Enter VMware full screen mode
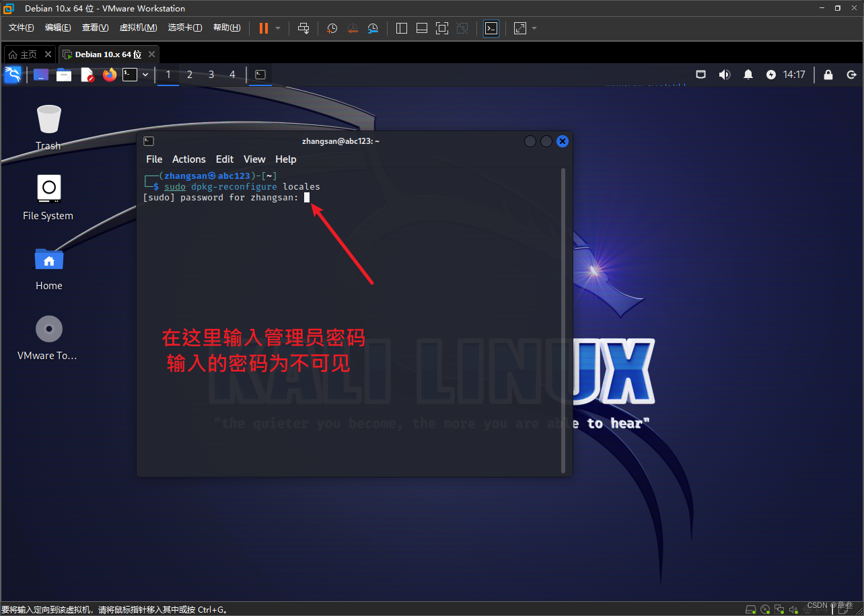 (442, 28)
